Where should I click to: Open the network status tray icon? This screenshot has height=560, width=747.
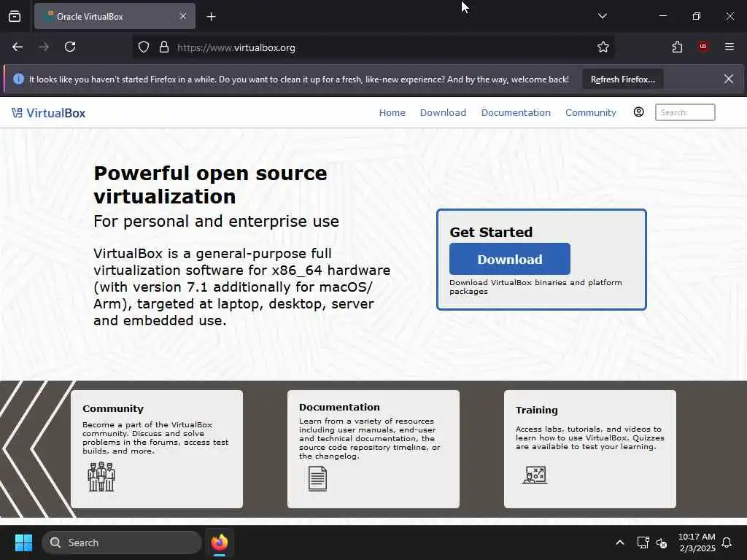643,542
